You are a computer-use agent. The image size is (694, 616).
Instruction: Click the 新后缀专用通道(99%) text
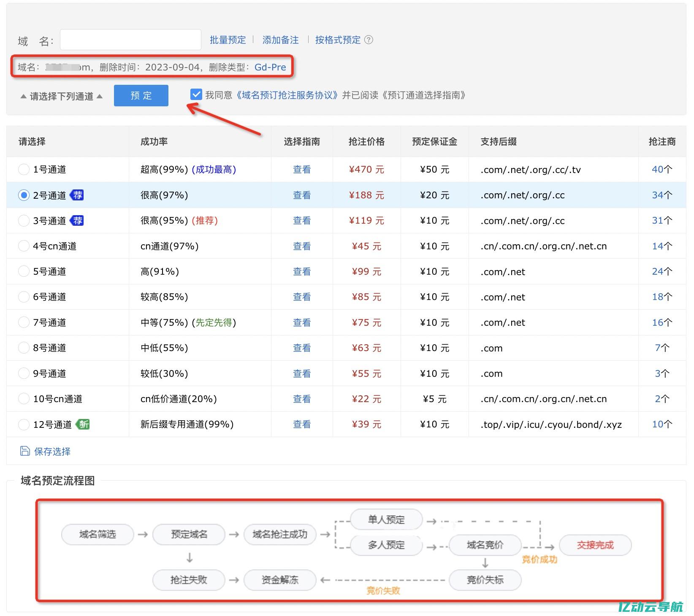pyautogui.click(x=187, y=424)
